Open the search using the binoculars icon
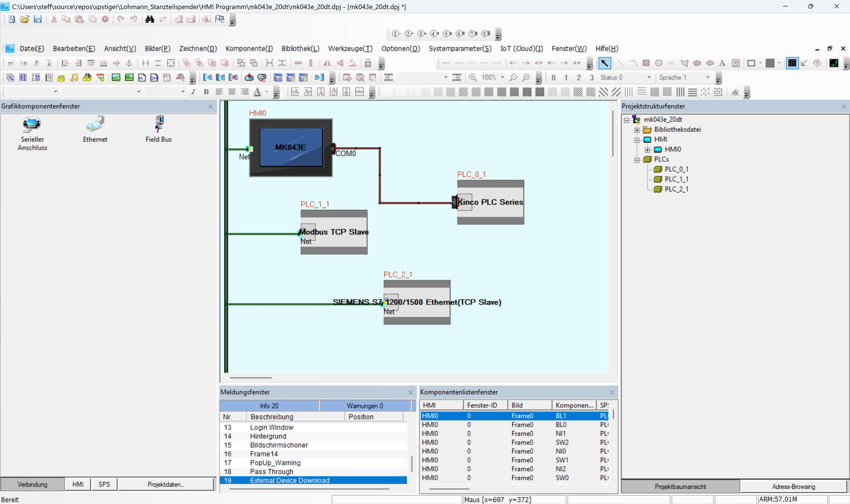 (149, 19)
